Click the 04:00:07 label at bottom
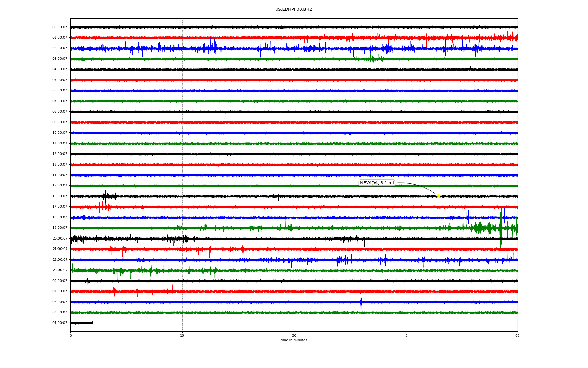This screenshot has width=588, height=368. [x=60, y=323]
